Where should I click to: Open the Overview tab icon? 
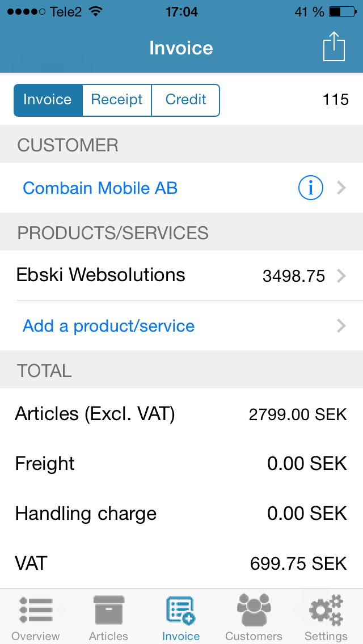pos(35,611)
